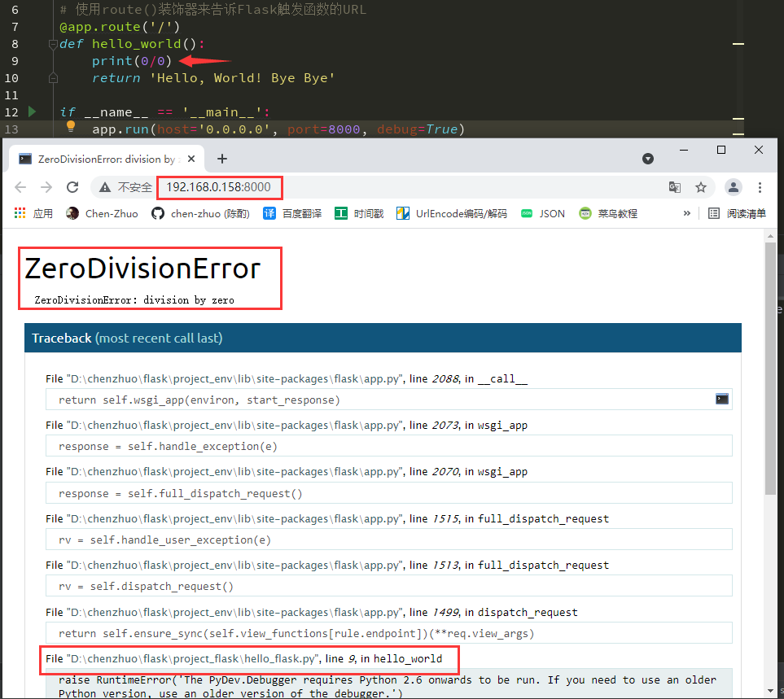Click the yellow lightbulb intention icon
The image size is (784, 699).
click(x=71, y=127)
